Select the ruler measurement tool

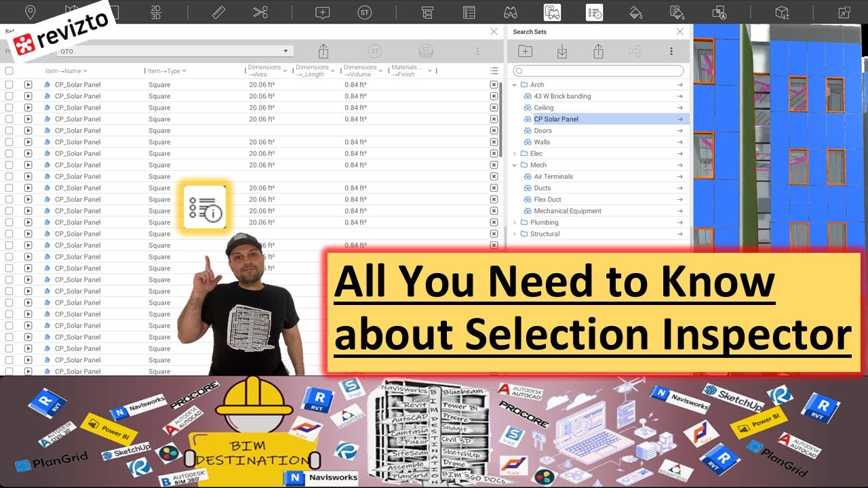coord(218,12)
